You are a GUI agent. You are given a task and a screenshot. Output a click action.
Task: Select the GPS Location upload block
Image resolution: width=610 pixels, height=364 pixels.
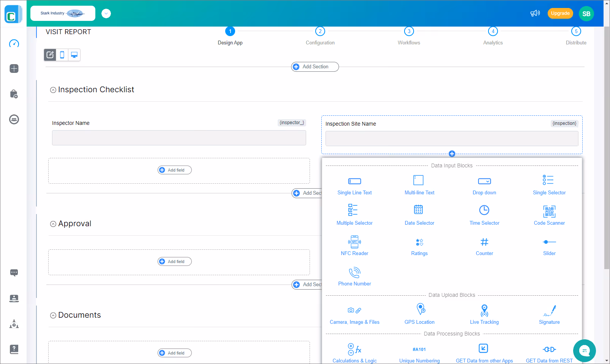pyautogui.click(x=419, y=314)
